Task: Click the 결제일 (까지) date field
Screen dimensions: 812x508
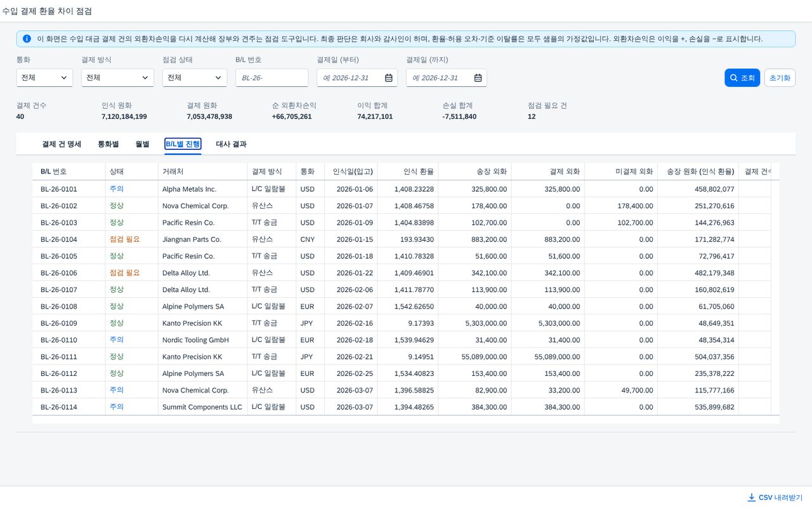Action: tap(447, 78)
